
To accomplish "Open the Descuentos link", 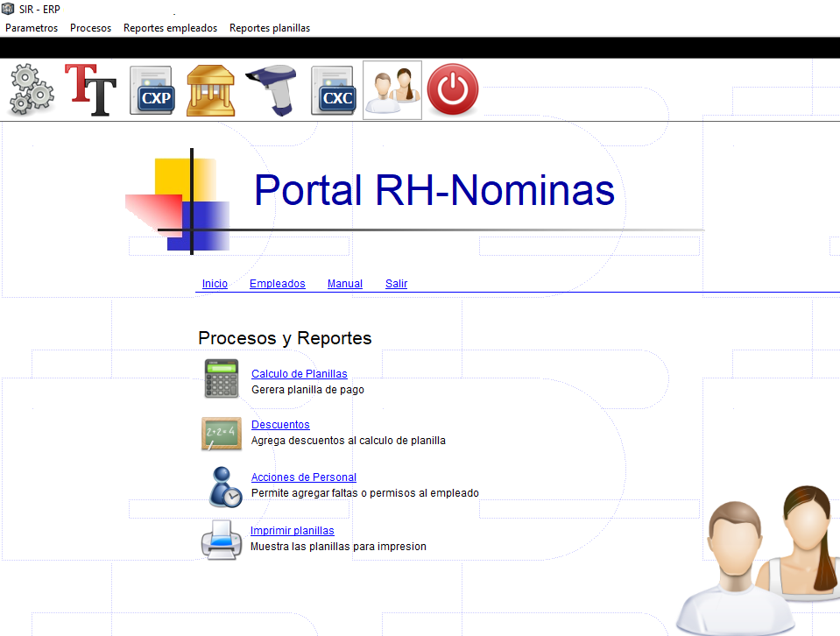I will point(280,424).
